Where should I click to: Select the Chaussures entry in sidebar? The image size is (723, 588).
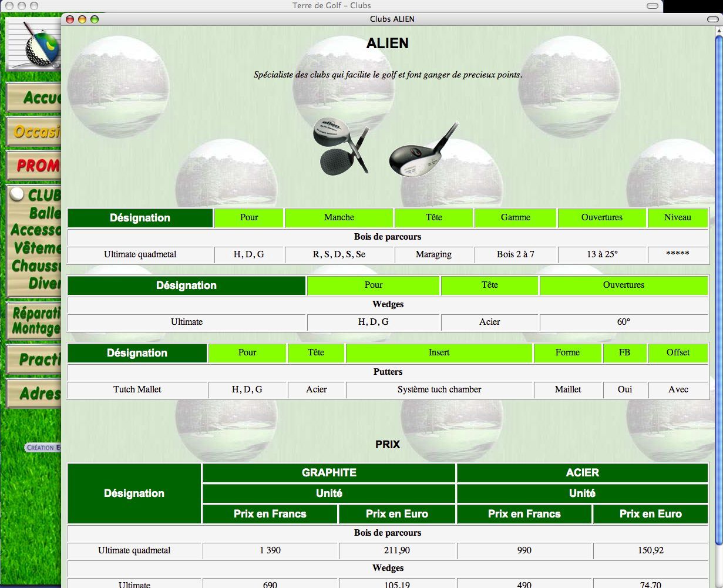36,266
